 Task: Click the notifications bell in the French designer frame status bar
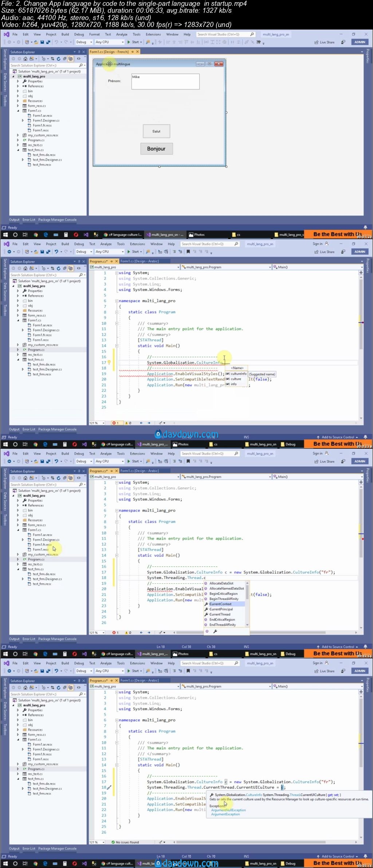pyautogui.click(x=365, y=227)
